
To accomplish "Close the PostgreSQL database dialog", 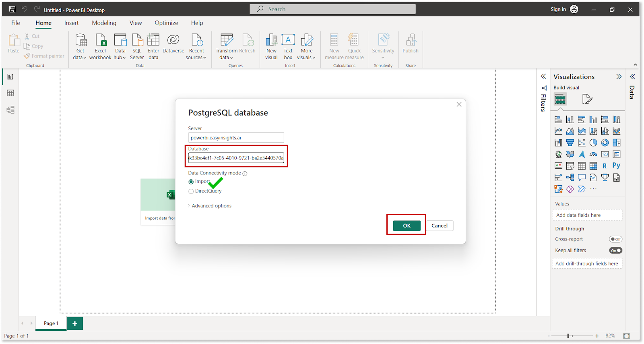I will [x=459, y=104].
